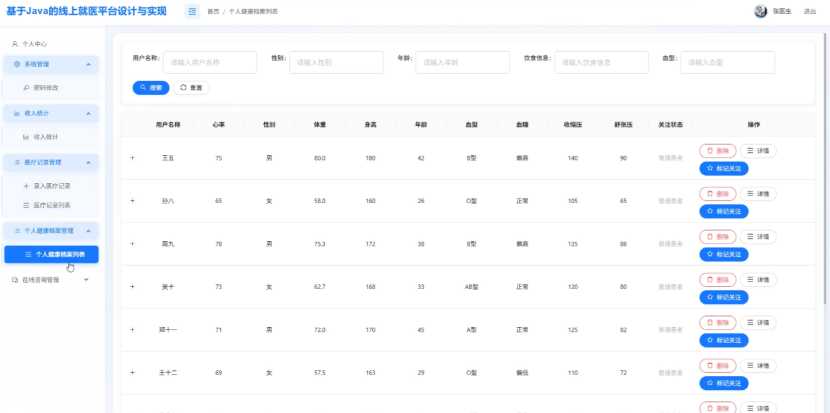Screen dimensions: 830x413
Task: Click the 偏低 blood sugar cell
Action: [x=522, y=373]
